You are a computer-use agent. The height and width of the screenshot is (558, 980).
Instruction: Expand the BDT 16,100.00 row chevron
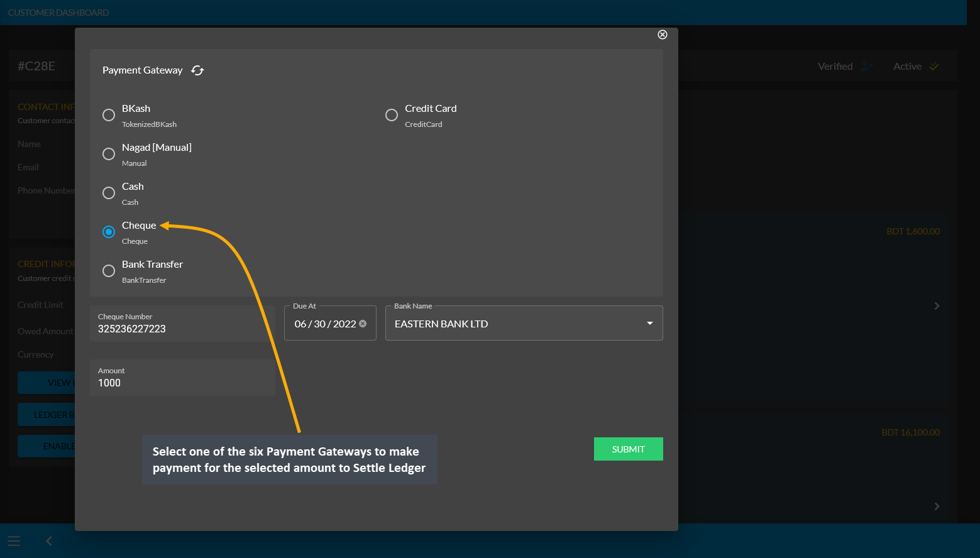pyautogui.click(x=937, y=506)
